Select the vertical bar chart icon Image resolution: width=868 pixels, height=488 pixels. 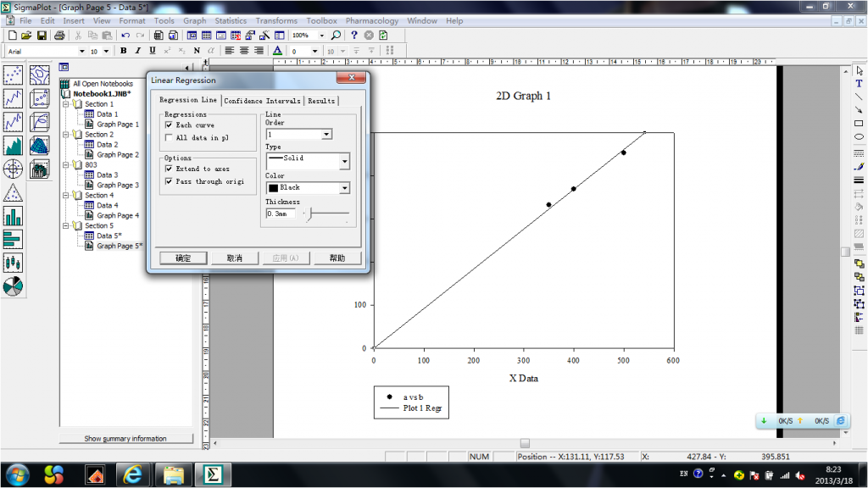tap(13, 216)
